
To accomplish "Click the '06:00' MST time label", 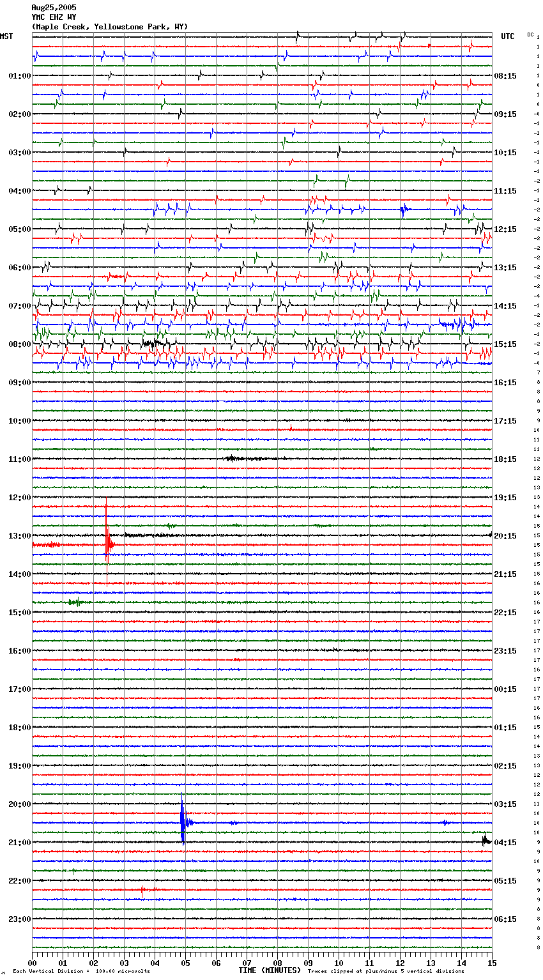I will pos(20,268).
